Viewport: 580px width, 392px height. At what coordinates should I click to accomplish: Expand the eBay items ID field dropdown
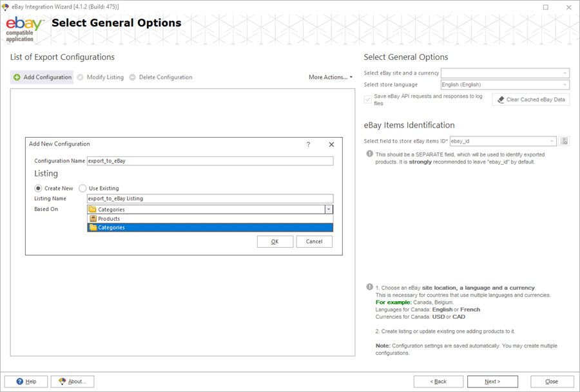pos(552,141)
